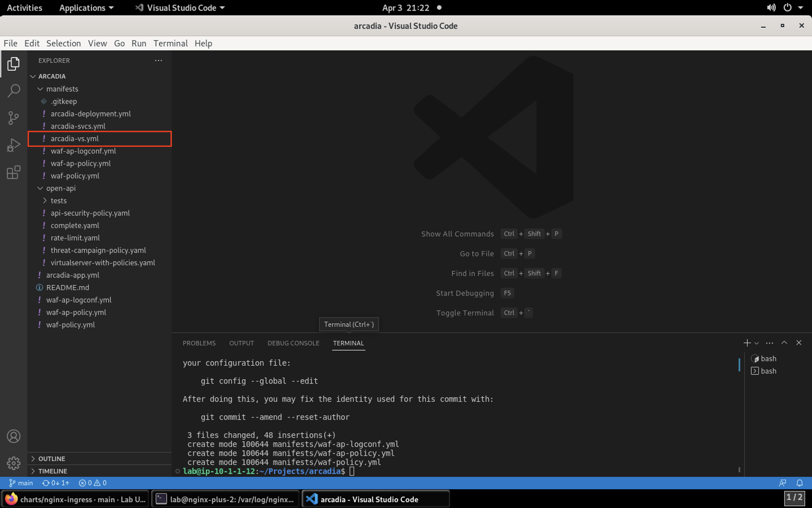Synchronize changes in the status bar
812x508 pixels.
(x=56, y=483)
